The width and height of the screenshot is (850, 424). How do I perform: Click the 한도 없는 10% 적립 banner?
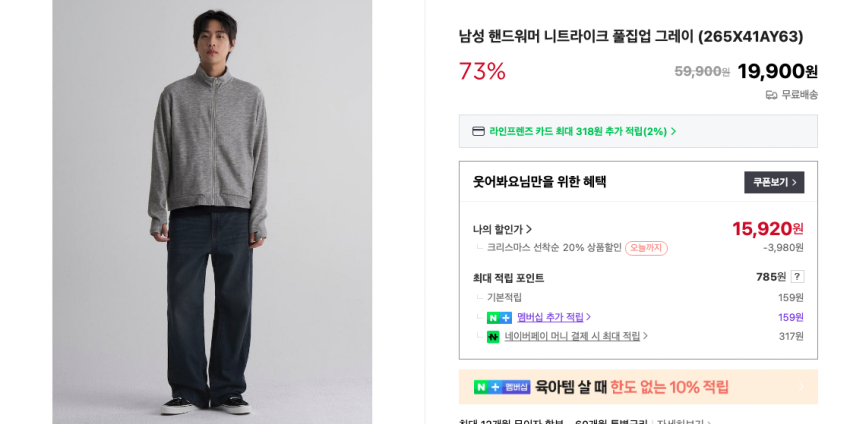click(669, 387)
